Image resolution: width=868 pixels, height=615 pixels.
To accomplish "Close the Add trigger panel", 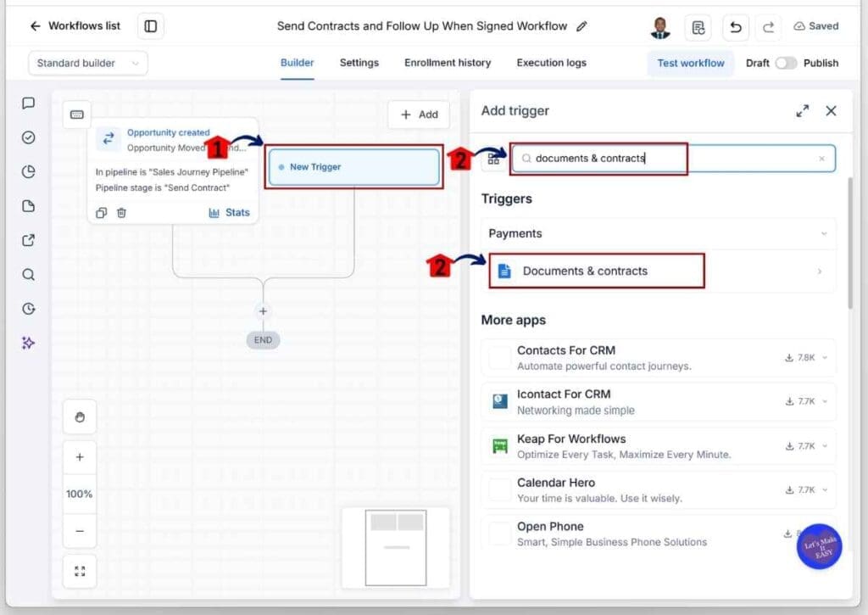I will (x=831, y=111).
